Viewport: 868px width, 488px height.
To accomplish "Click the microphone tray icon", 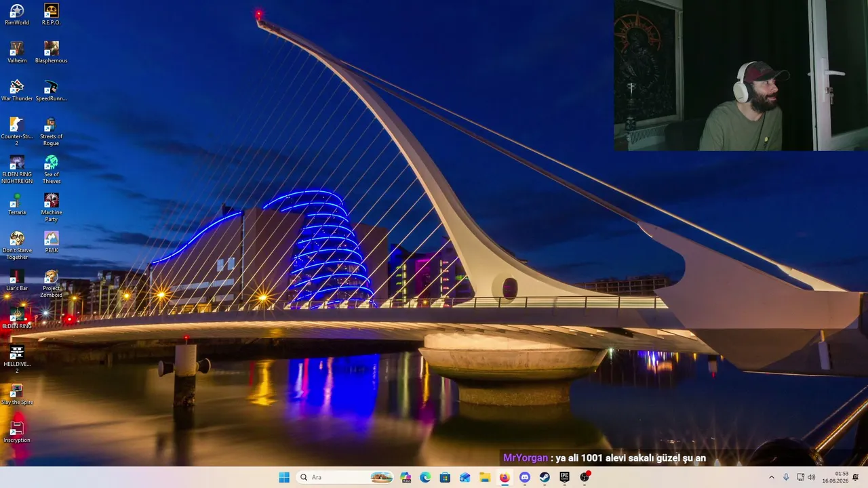I will click(786, 477).
